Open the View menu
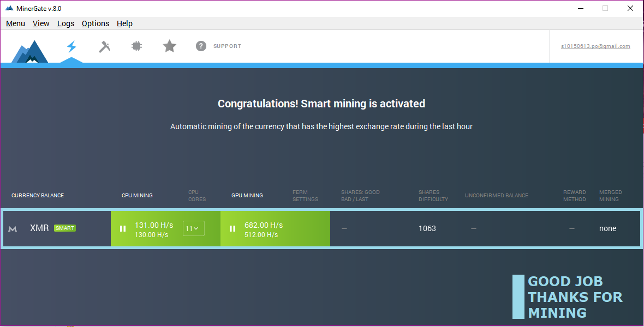 [x=41, y=23]
